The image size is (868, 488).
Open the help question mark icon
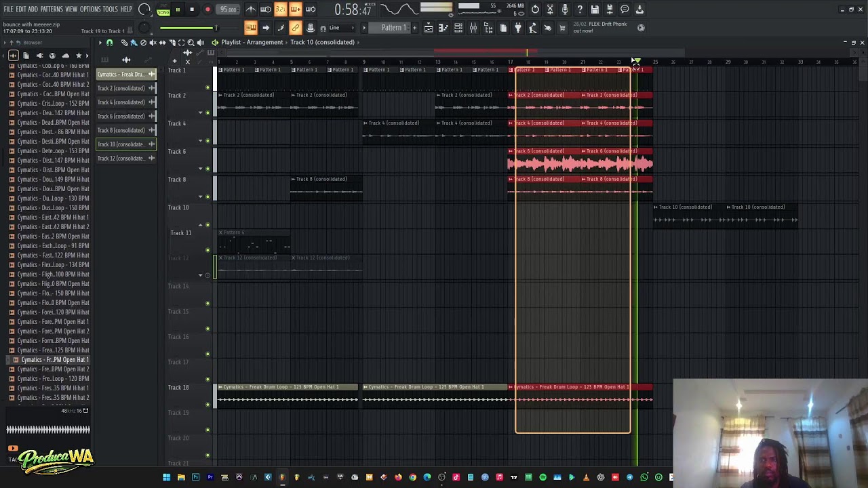point(580,9)
